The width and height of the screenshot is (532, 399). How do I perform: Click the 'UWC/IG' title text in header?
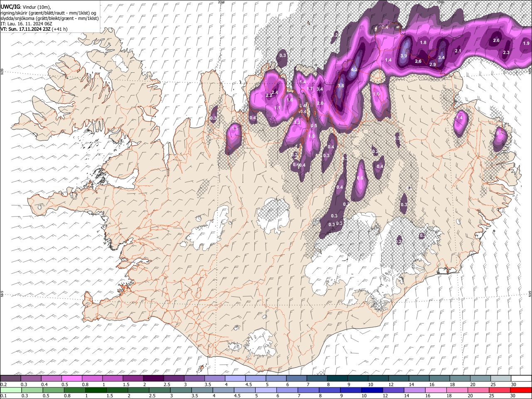pos(10,7)
